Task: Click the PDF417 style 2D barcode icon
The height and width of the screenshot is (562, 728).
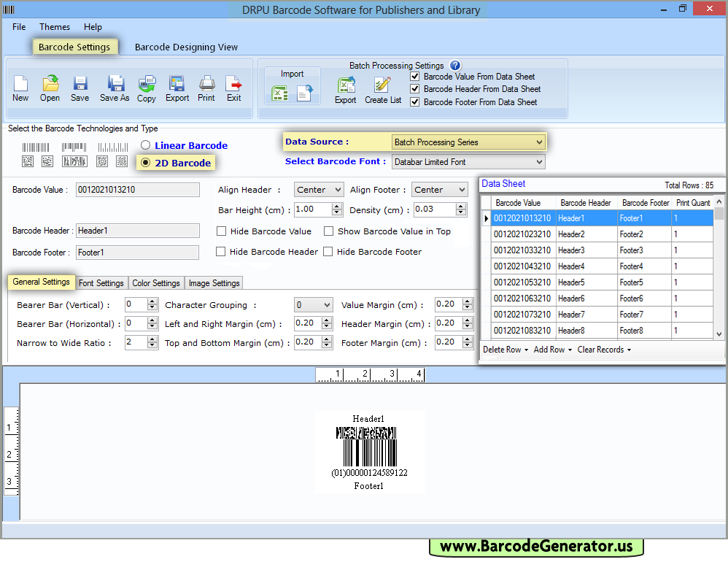Action: [74, 161]
